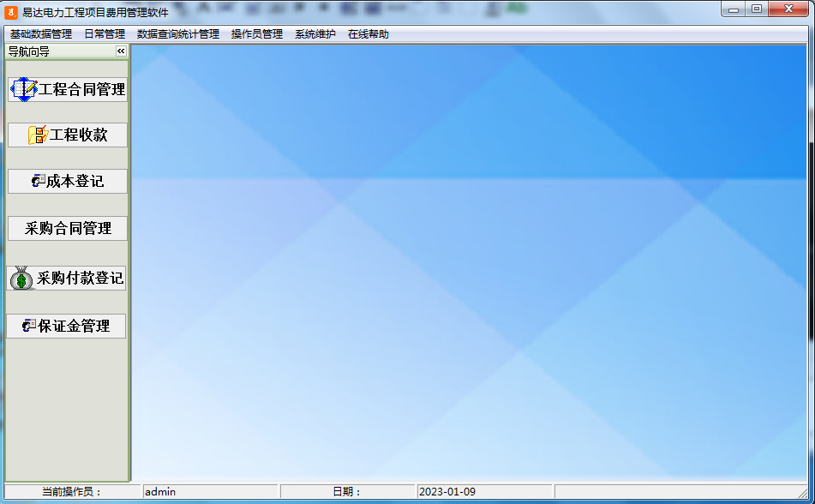Open the 操作员管理 menu
The width and height of the screenshot is (815, 504).
point(257,34)
